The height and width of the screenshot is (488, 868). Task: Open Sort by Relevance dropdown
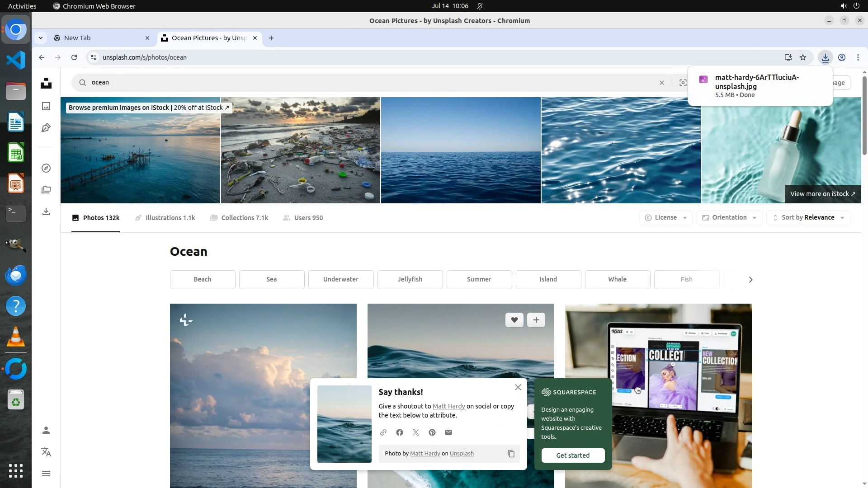tap(808, 217)
